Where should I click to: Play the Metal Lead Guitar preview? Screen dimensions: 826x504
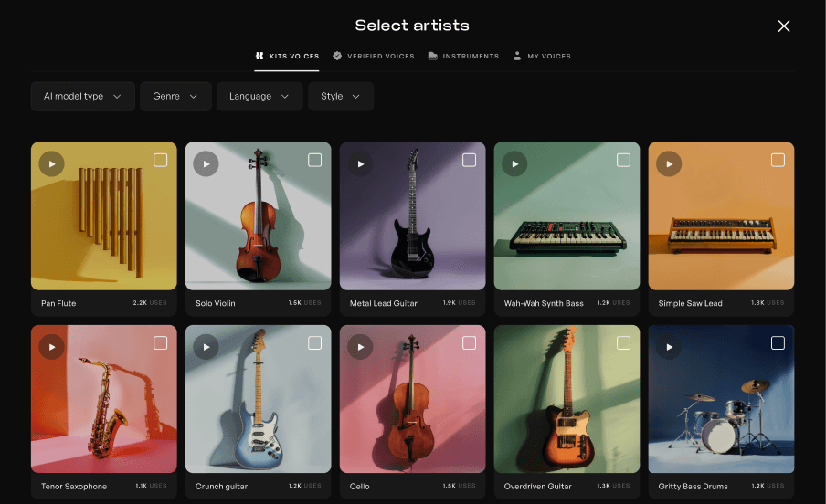[360, 163]
